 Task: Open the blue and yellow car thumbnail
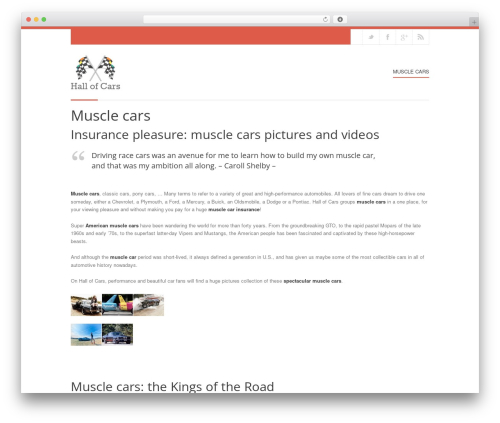[117, 305]
